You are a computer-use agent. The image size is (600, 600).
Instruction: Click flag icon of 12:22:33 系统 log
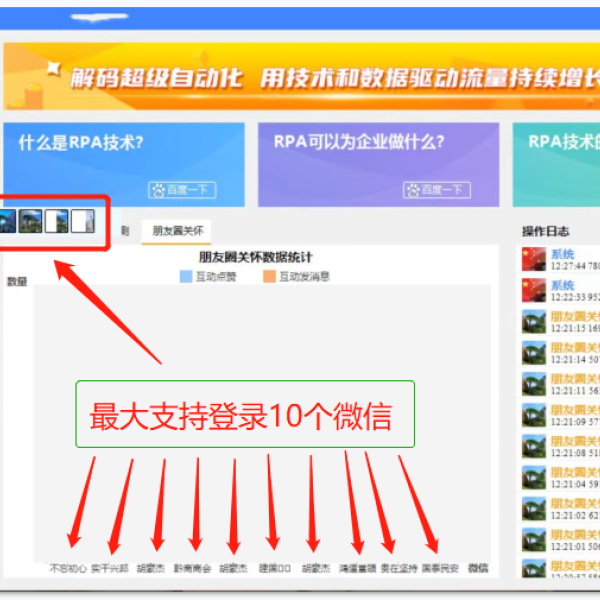tap(533, 291)
